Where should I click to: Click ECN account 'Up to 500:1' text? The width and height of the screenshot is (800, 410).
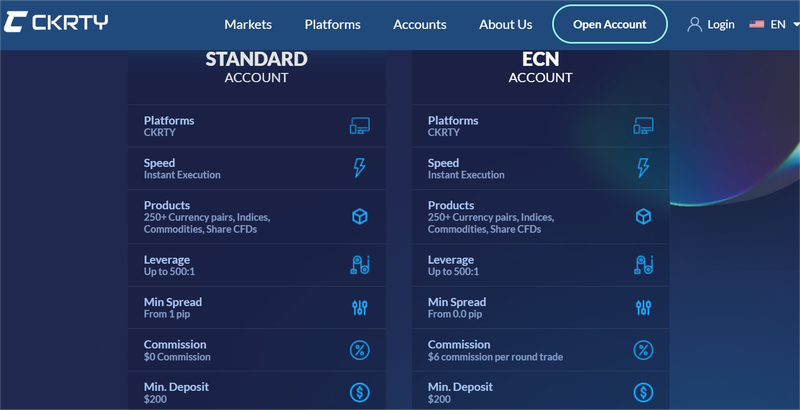[454, 272]
